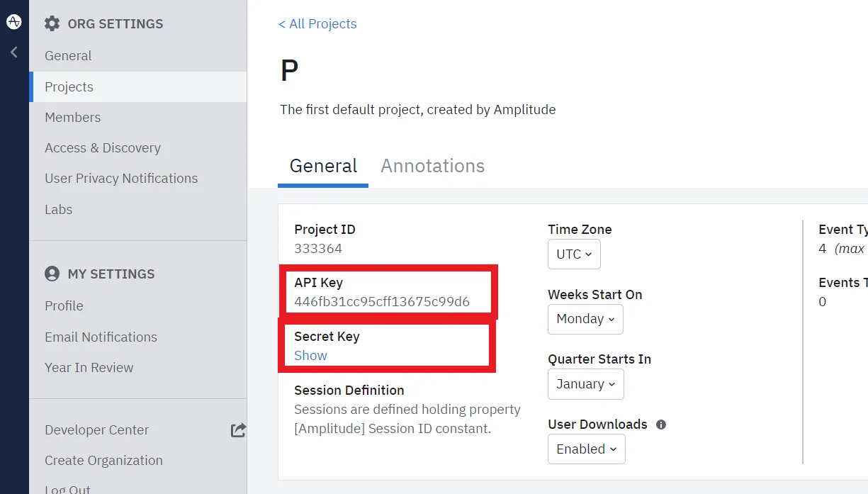868x494 pixels.
Task: Click the Amplitude logo icon
Action: (13, 22)
